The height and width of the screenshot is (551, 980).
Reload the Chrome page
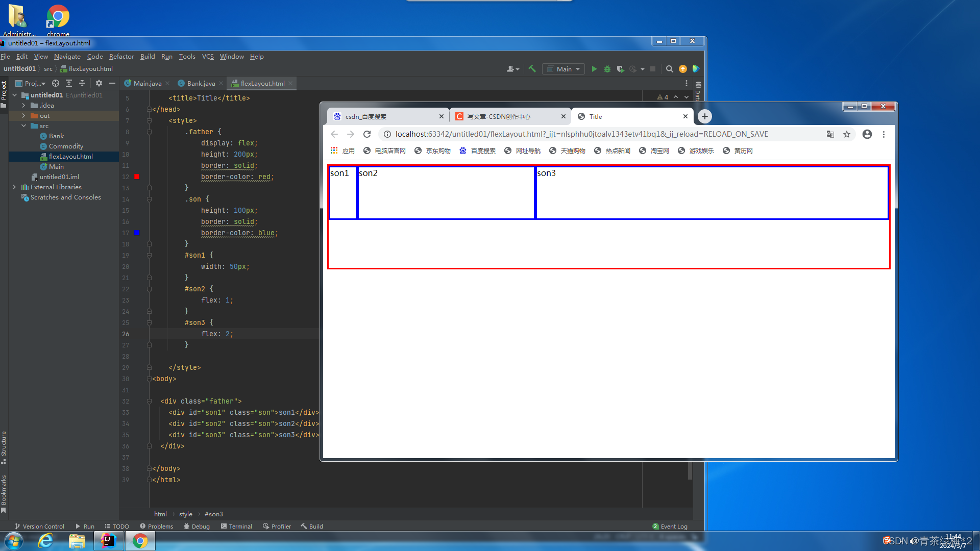point(366,134)
